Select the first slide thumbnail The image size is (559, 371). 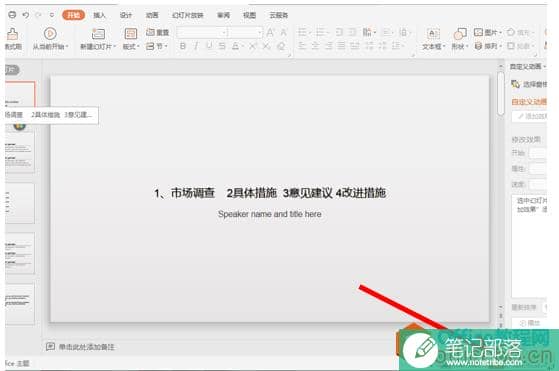20,94
